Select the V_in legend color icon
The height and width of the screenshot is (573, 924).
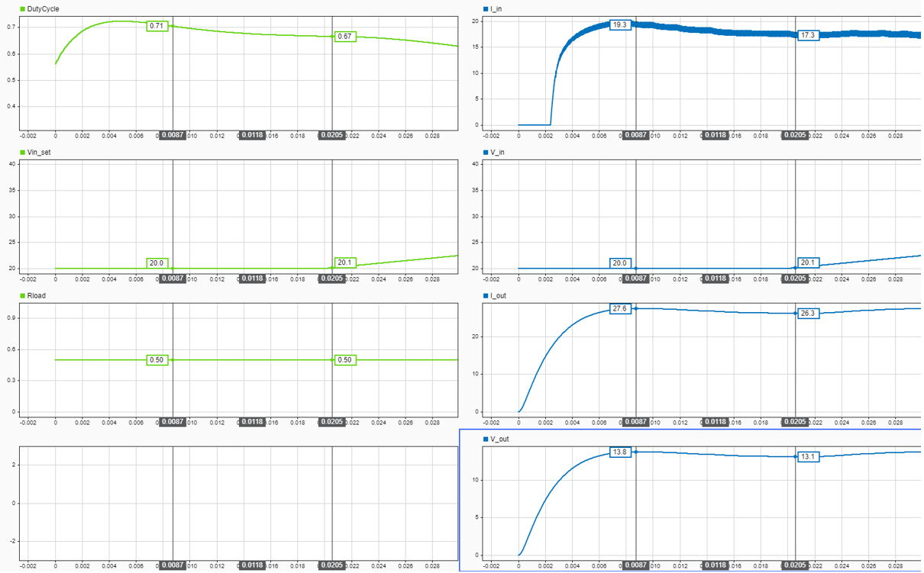[x=484, y=151]
